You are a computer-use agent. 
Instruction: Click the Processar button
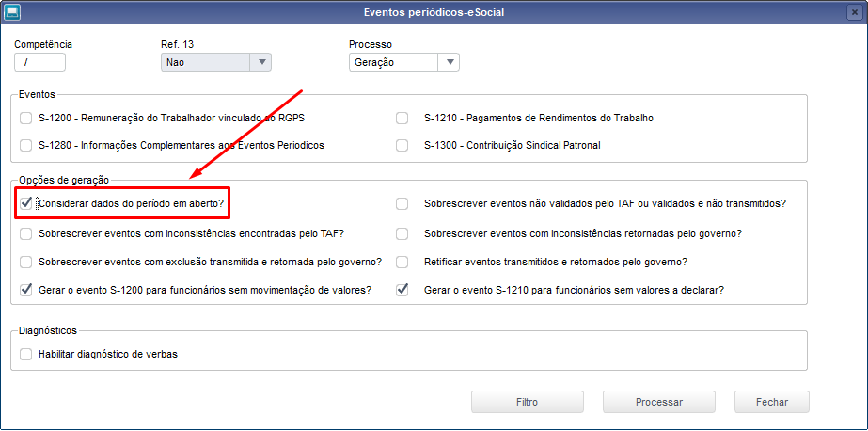658,402
